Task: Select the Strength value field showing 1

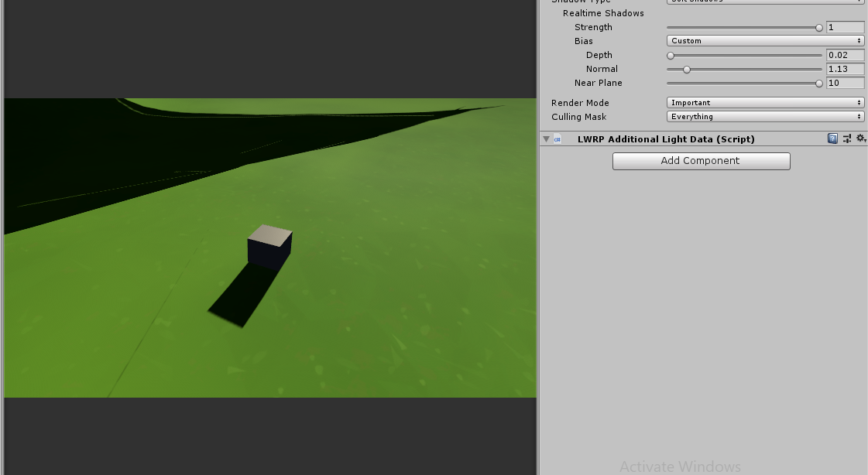Action: pos(845,27)
